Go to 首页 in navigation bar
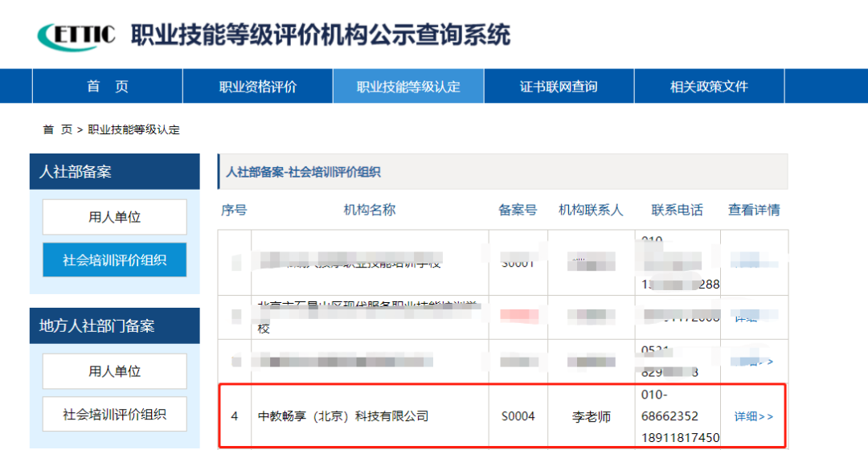The height and width of the screenshot is (450, 868). (107, 87)
